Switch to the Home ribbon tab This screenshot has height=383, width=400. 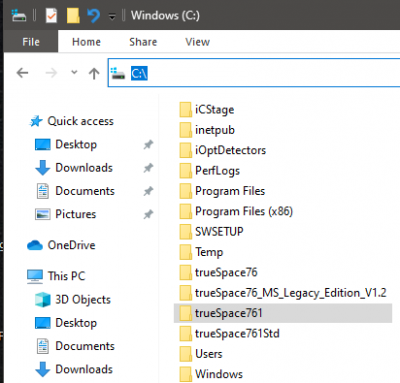point(86,42)
